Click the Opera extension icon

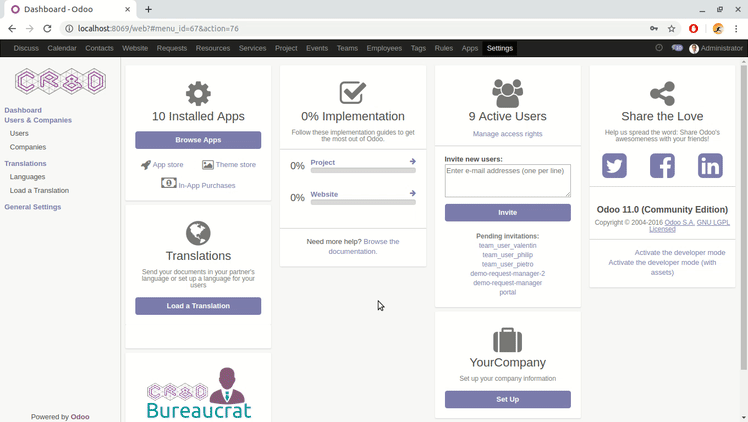694,29
